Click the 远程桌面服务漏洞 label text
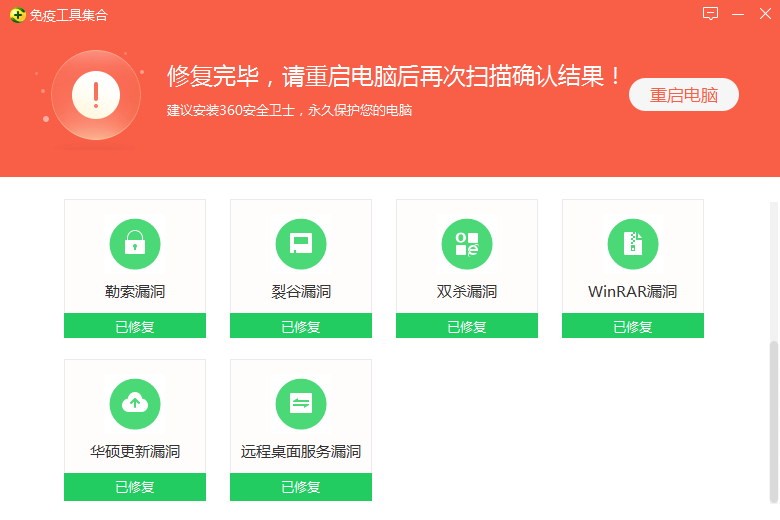The width and height of the screenshot is (780, 520). coord(301,451)
